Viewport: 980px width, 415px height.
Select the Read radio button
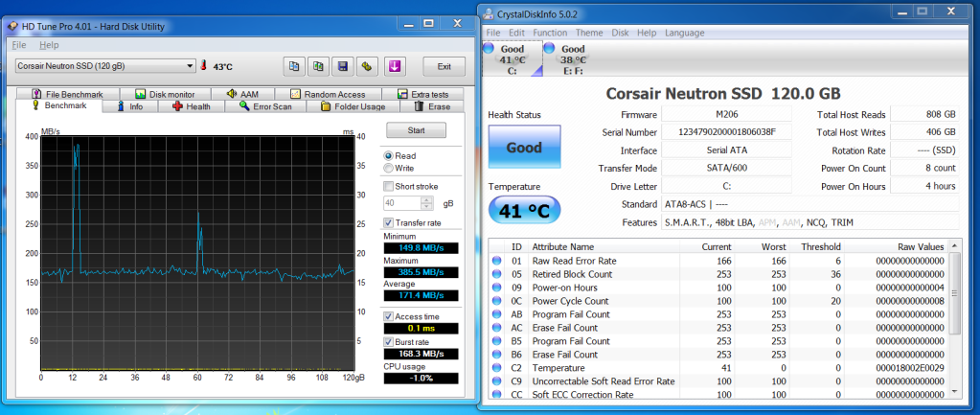[389, 155]
